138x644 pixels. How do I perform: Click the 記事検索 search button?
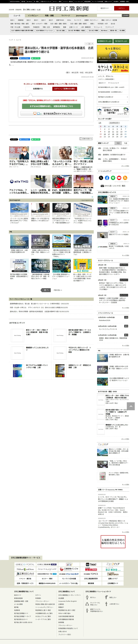(126, 15)
